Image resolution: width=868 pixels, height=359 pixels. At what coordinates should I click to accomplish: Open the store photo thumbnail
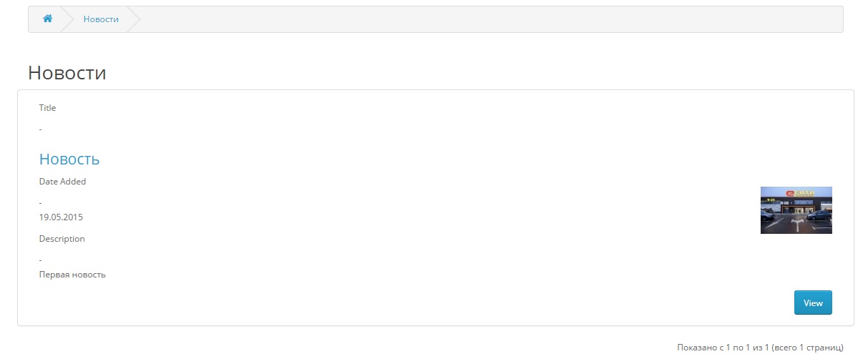796,210
